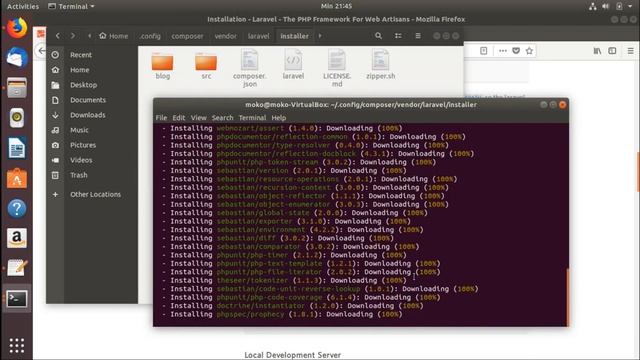
Task: Open Firefox page actions ellipsis
Action: [x=502, y=51]
